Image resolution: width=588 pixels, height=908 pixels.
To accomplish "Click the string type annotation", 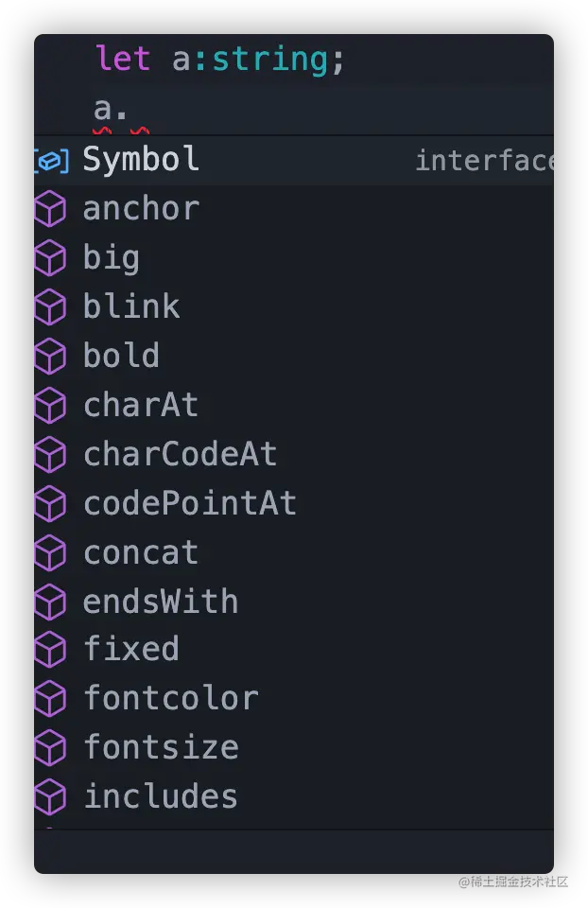I will 269,60.
